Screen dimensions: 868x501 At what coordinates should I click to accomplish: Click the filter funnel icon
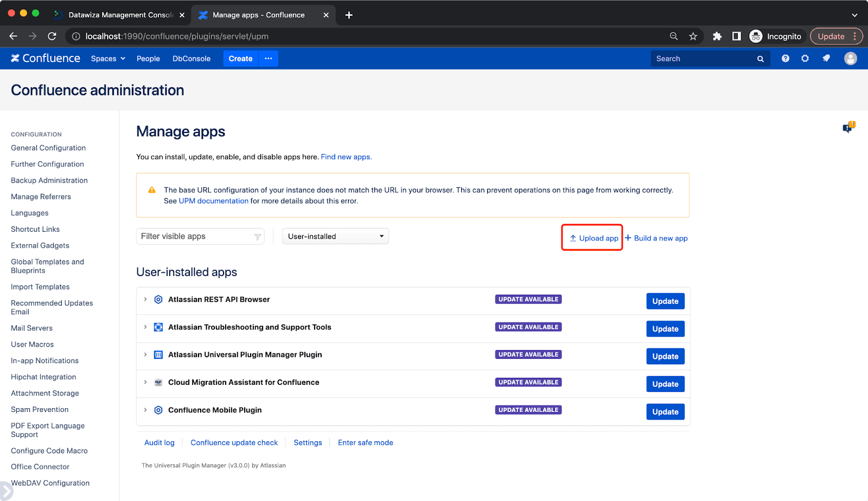[258, 237]
